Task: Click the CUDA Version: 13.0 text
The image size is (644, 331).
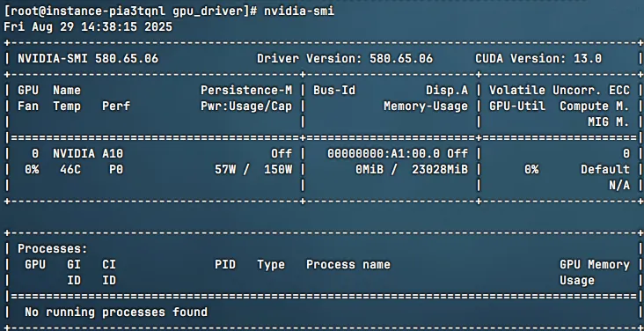Action: click(x=538, y=59)
